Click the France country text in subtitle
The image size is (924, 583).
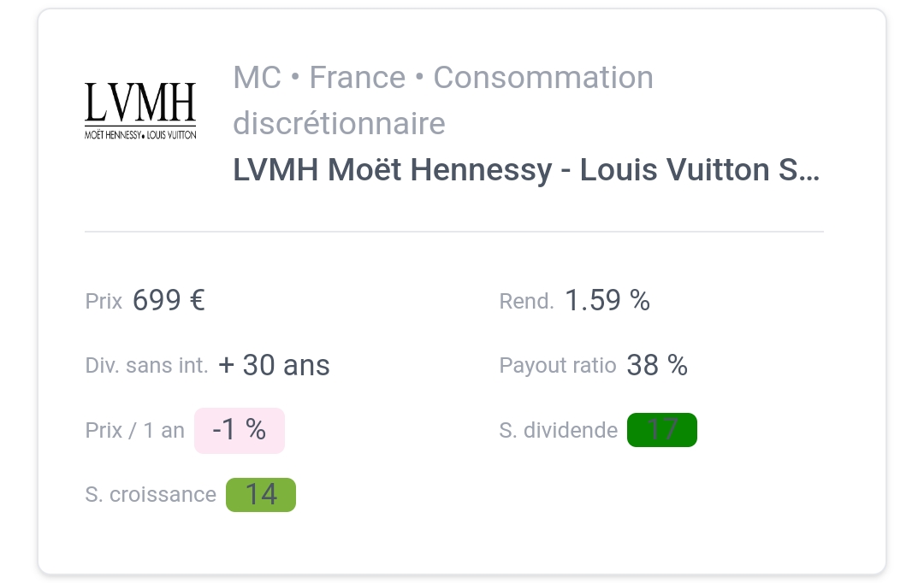point(358,78)
